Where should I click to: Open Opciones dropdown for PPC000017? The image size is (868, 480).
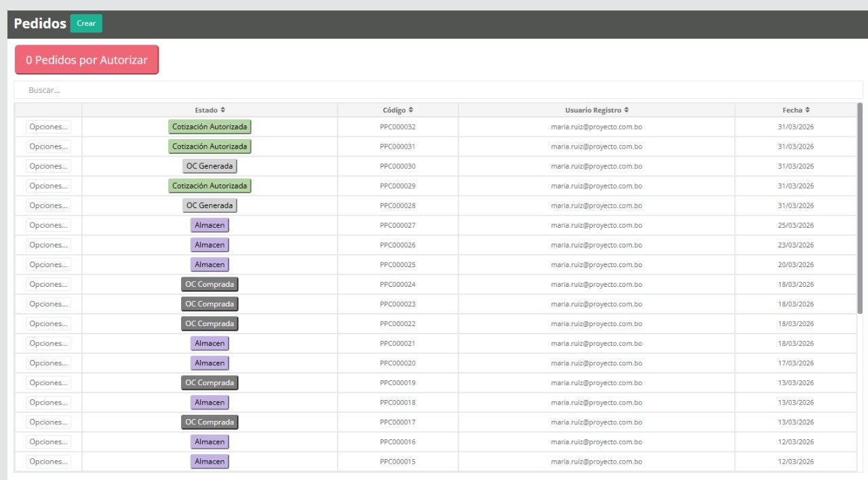tap(48, 422)
